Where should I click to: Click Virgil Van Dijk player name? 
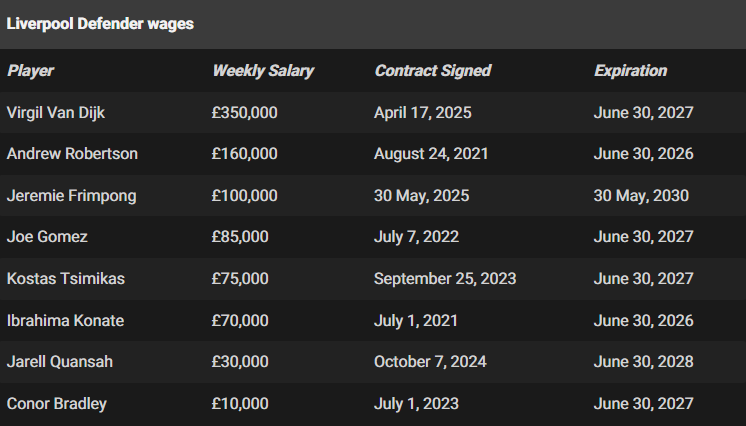[56, 113]
